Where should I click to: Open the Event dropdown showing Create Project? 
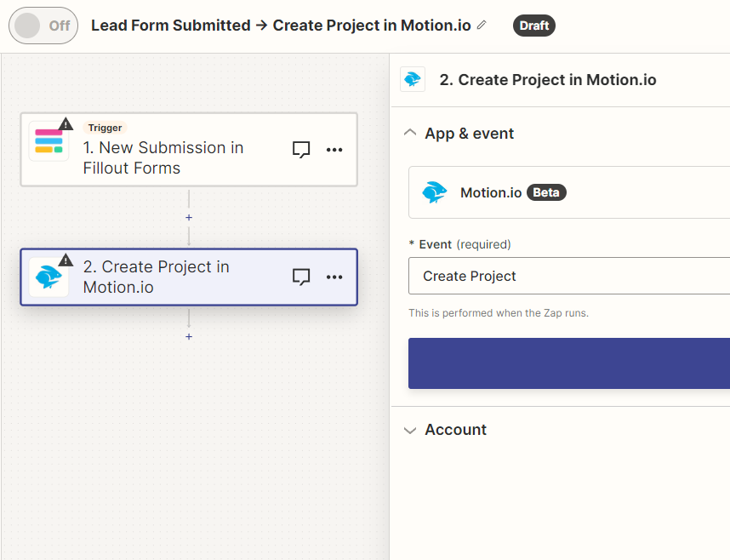[x=568, y=277]
